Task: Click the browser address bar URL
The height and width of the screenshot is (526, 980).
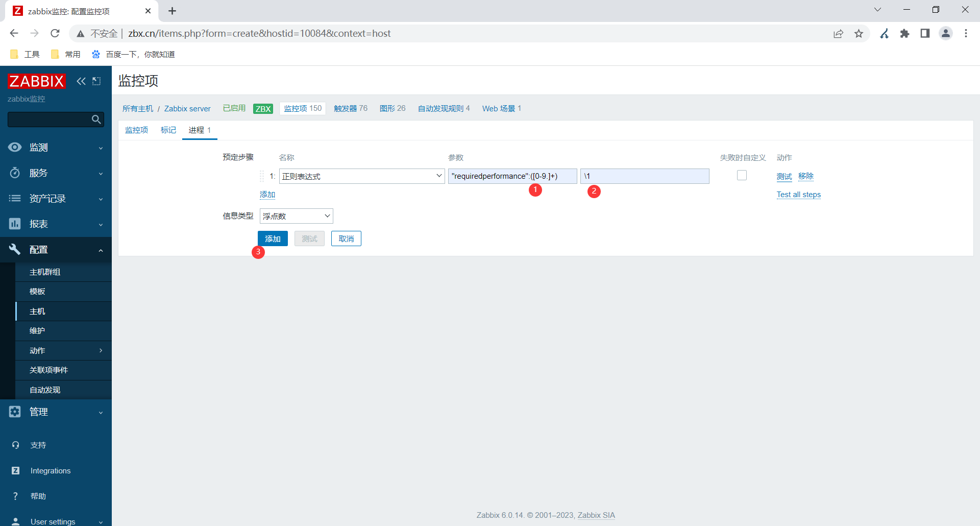Action: tap(259, 33)
